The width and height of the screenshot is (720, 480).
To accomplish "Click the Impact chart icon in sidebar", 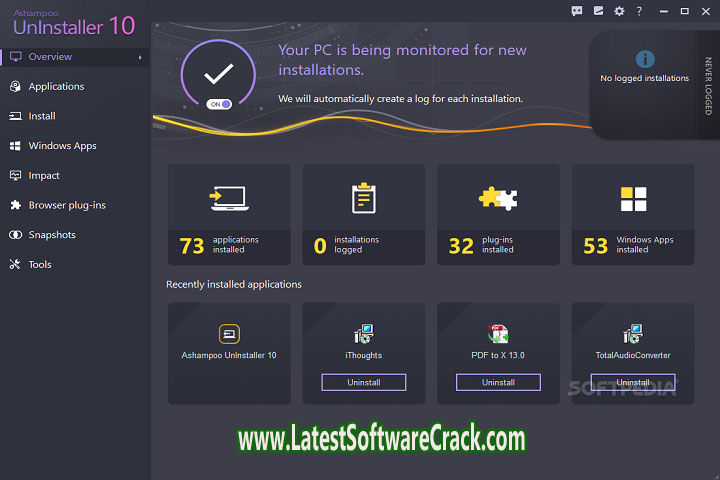I will pyautogui.click(x=15, y=175).
